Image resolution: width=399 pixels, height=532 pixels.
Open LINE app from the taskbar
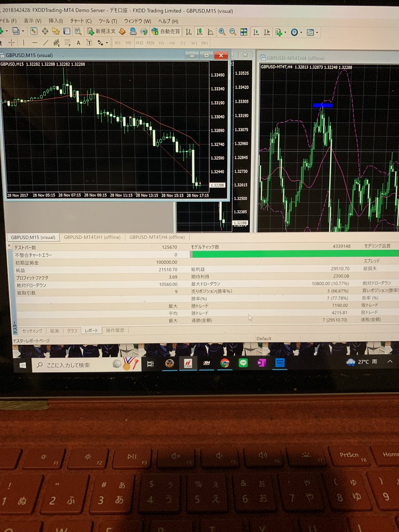tap(243, 363)
